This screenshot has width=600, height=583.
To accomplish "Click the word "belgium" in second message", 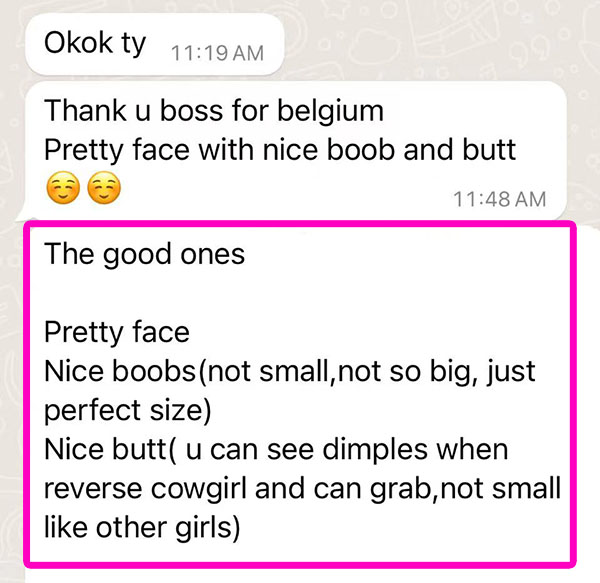I will tap(330, 111).
